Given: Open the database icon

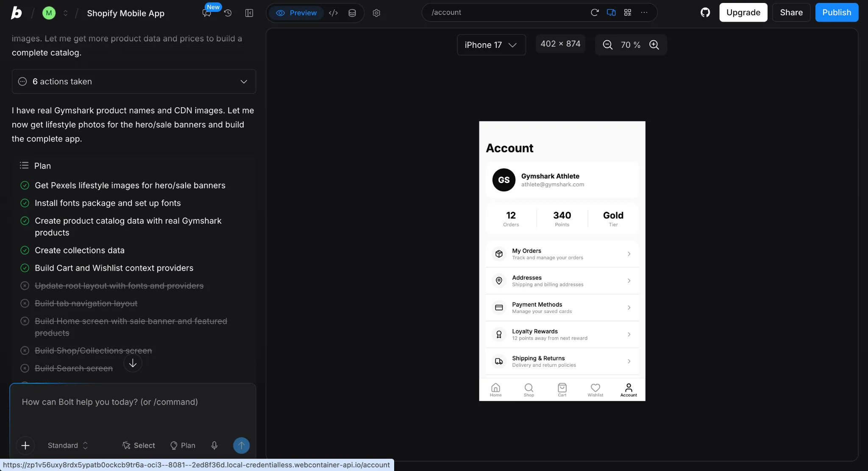Looking at the screenshot, I should pos(352,13).
